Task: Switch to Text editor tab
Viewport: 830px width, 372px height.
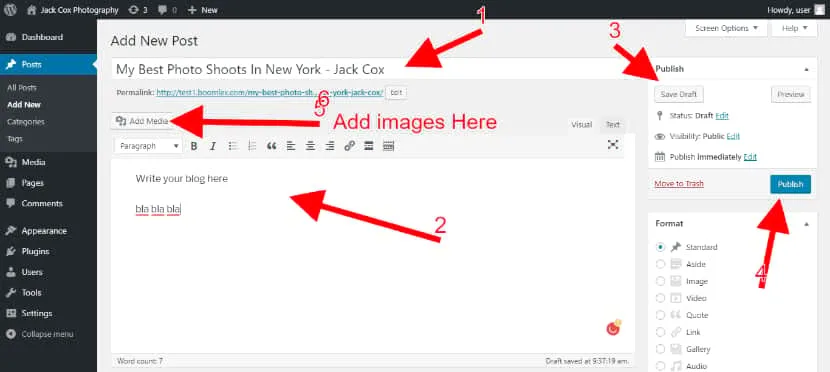Action: 612,125
